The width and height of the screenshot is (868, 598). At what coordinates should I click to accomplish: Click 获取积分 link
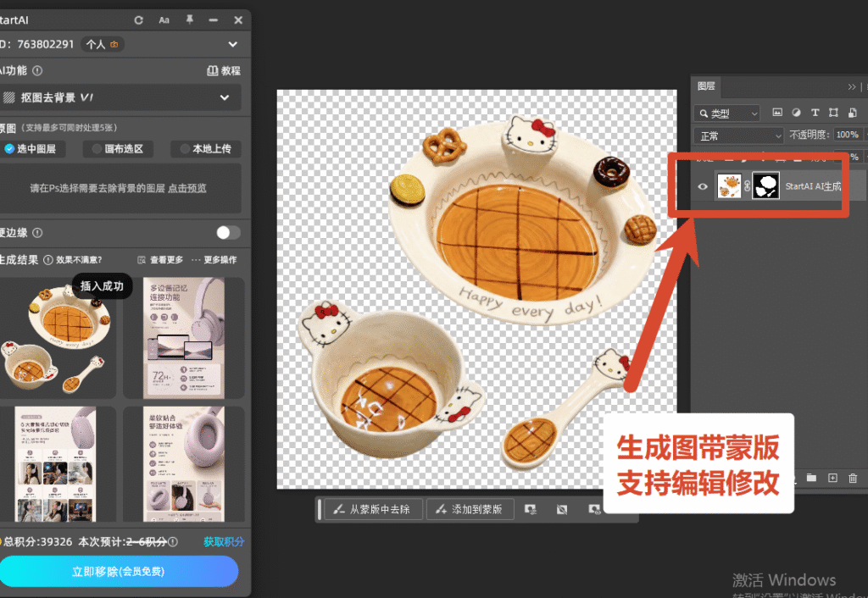pyautogui.click(x=224, y=542)
